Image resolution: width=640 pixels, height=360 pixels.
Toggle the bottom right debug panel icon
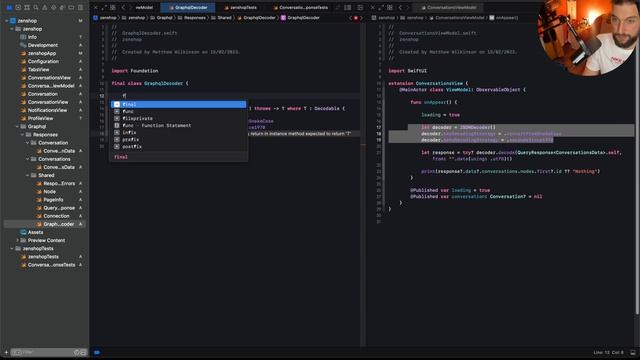click(x=633, y=352)
